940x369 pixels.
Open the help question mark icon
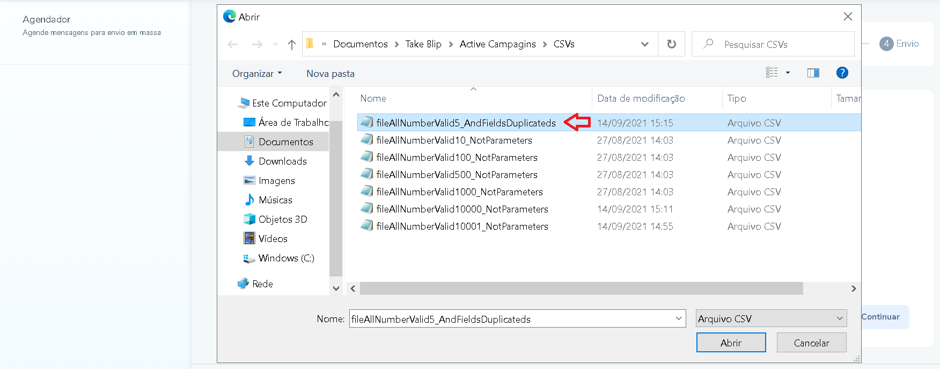(842, 73)
